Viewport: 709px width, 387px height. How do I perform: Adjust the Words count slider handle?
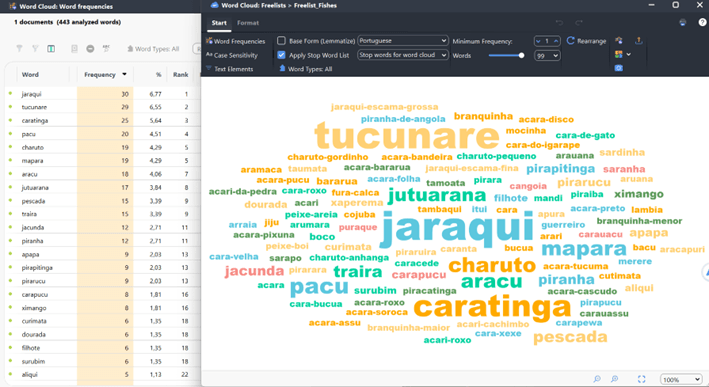521,55
